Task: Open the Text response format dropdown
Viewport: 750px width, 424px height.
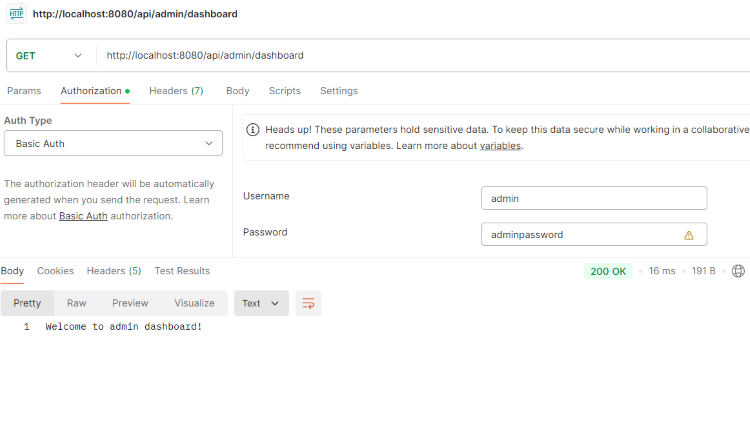Action: pyautogui.click(x=261, y=303)
